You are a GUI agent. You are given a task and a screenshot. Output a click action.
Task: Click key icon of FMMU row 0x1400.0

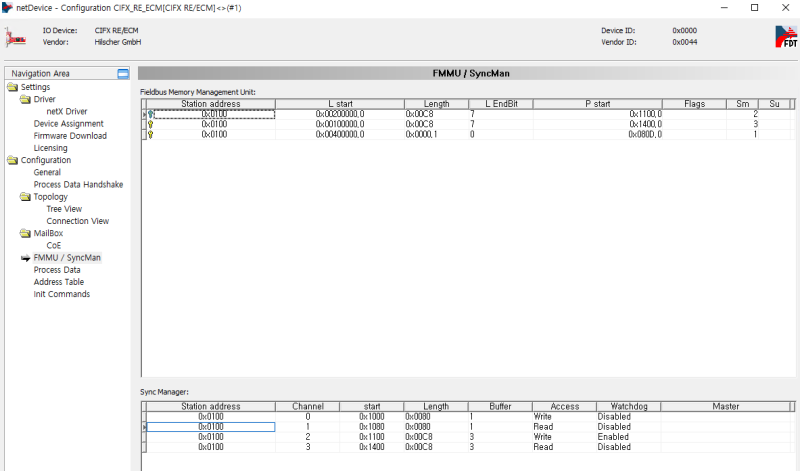point(151,124)
